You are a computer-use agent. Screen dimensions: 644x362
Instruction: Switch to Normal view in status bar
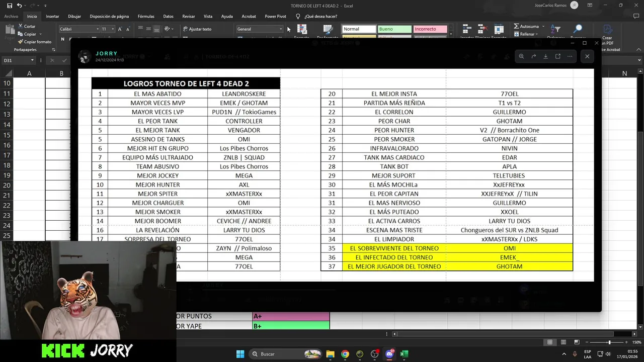[x=549, y=342]
